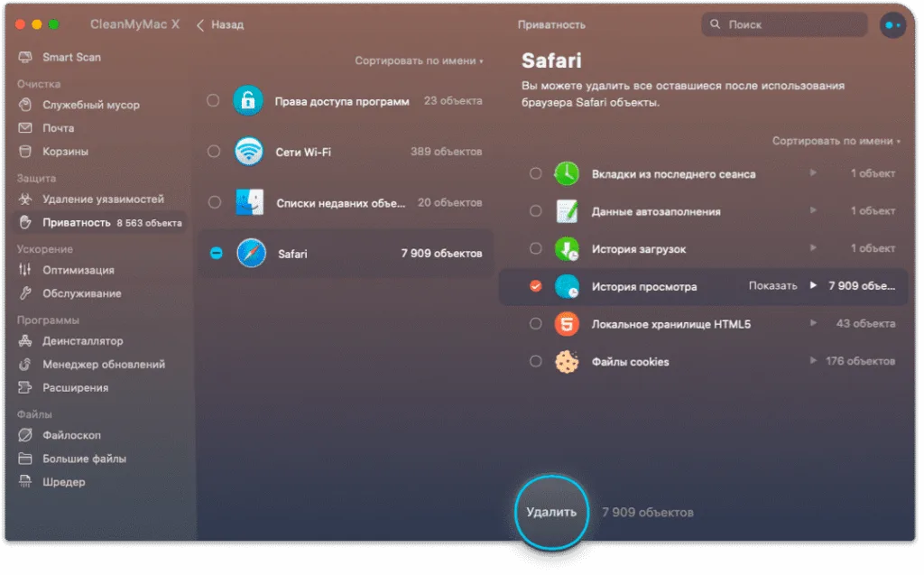Click the Smart Scan monitor icon
The width and height of the screenshot is (924, 575).
[25, 57]
